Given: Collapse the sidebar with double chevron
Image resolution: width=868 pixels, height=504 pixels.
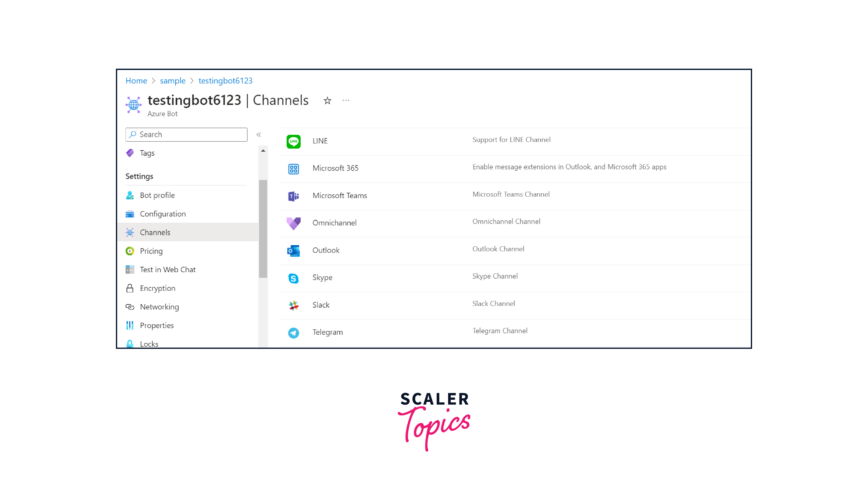Looking at the screenshot, I should [x=259, y=135].
